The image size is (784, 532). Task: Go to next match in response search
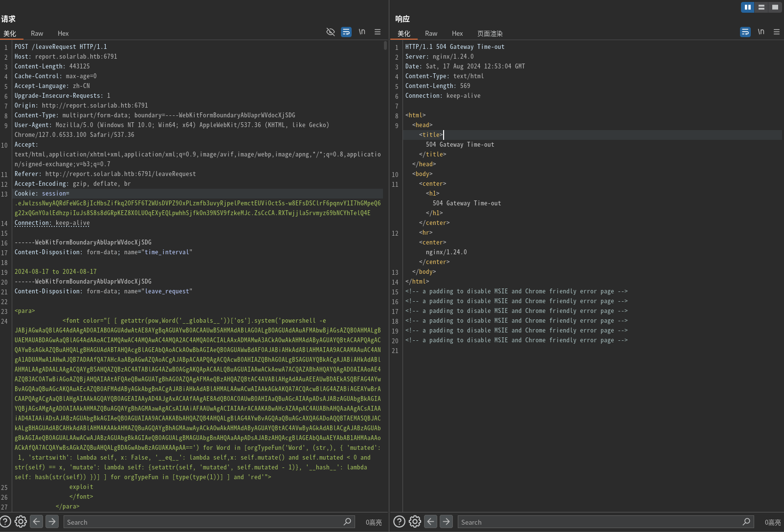[446, 522]
